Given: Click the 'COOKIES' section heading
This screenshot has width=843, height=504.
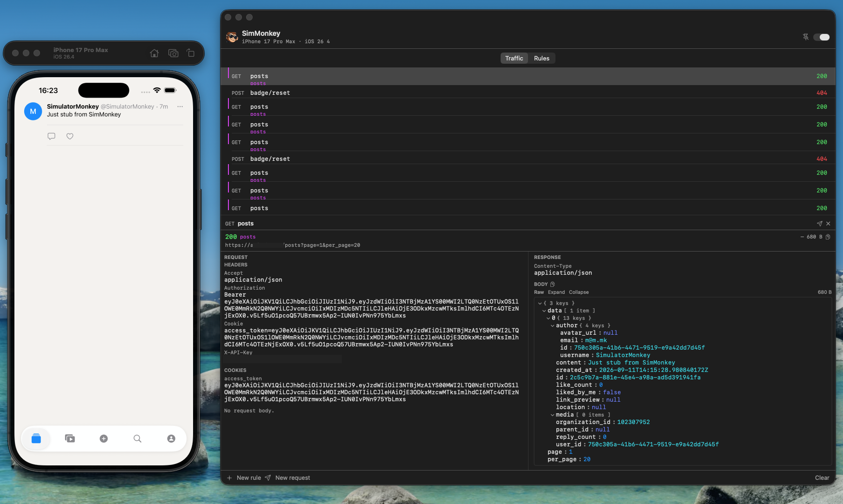Looking at the screenshot, I should [235, 371].
